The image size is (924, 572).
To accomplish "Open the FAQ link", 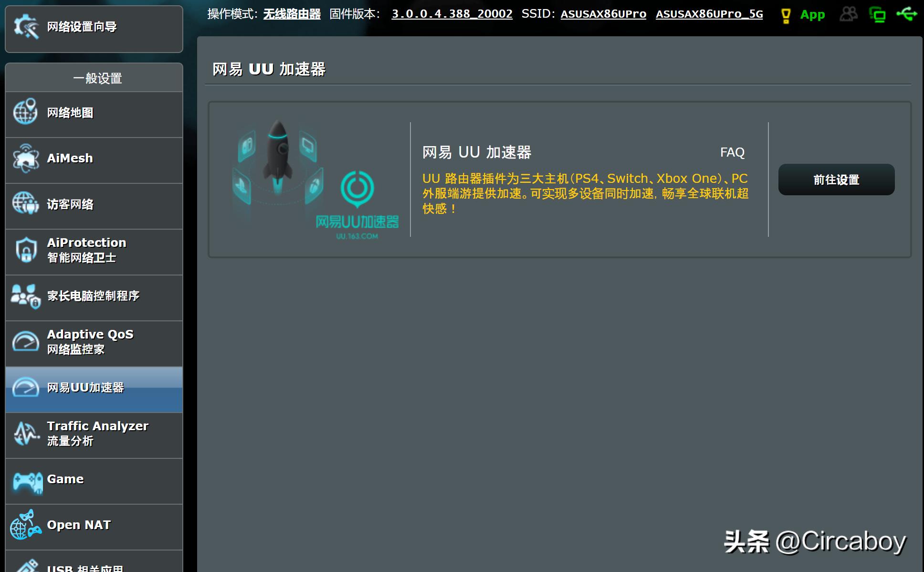I will 733,152.
